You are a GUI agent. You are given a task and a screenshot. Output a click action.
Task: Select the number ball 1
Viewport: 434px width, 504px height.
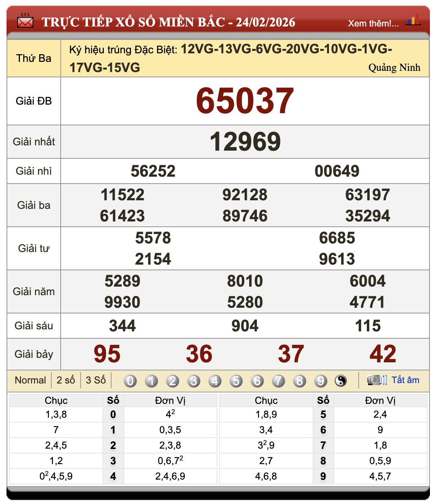(151, 380)
